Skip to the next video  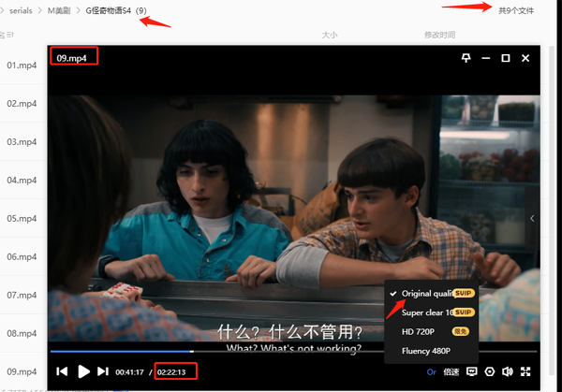point(105,371)
